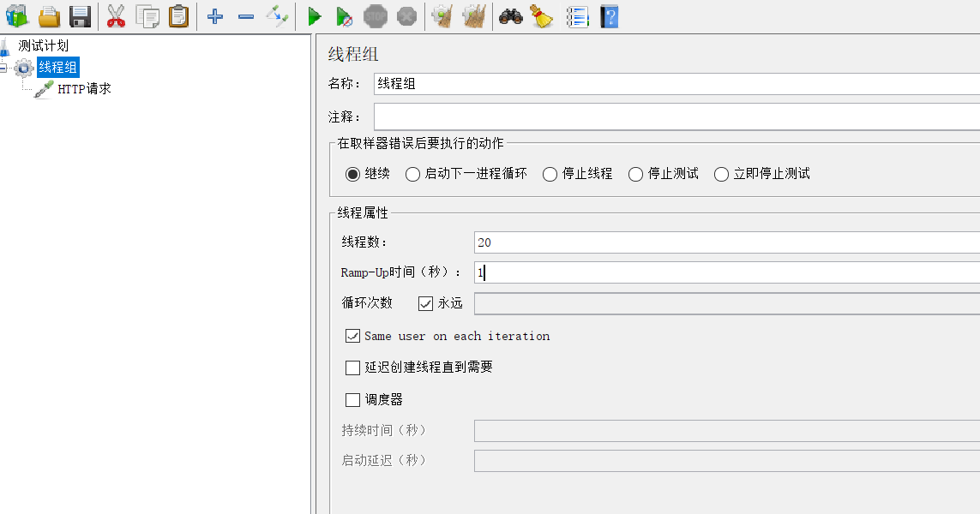This screenshot has width=980, height=514.
Task: Reset search with yellow broom icon
Action: (542, 16)
